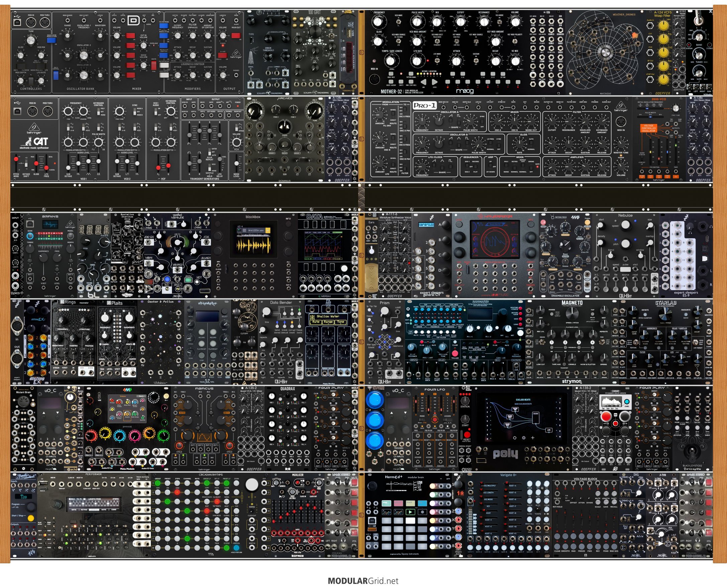This screenshot has height=588, width=727.
Task: Click the D logo on the Model D mixer
Action: (134, 21)
